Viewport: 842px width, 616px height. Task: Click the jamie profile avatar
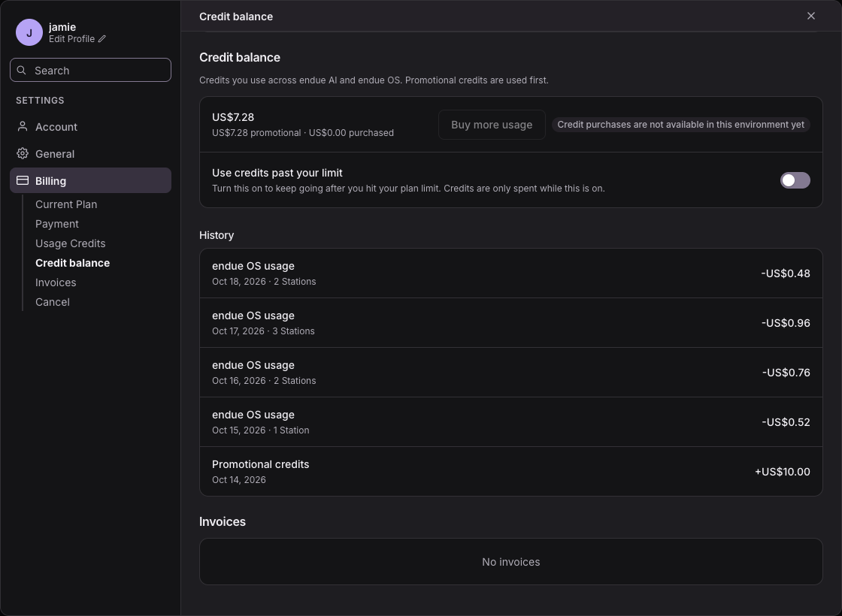click(29, 32)
